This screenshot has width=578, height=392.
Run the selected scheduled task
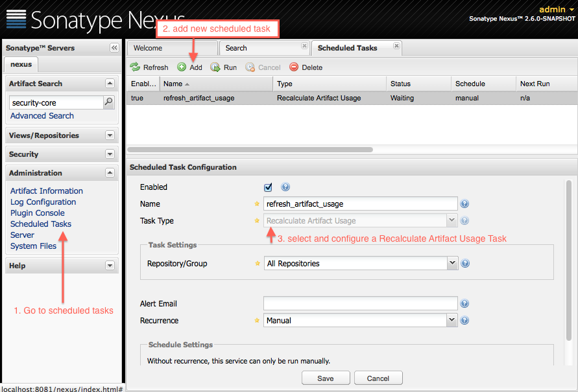click(x=223, y=67)
